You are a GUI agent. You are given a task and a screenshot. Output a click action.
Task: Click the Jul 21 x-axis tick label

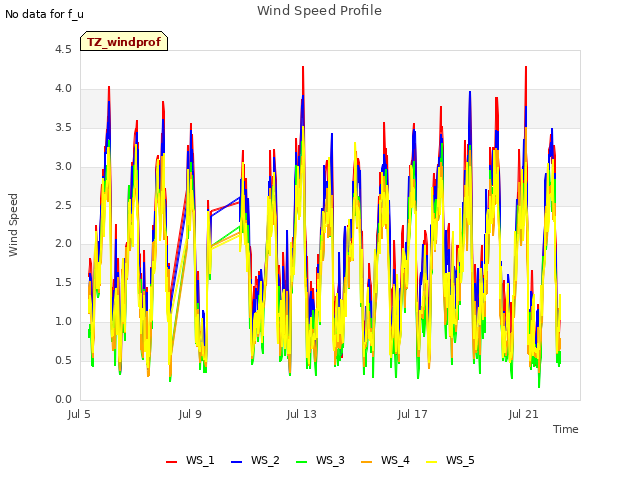[x=524, y=415]
